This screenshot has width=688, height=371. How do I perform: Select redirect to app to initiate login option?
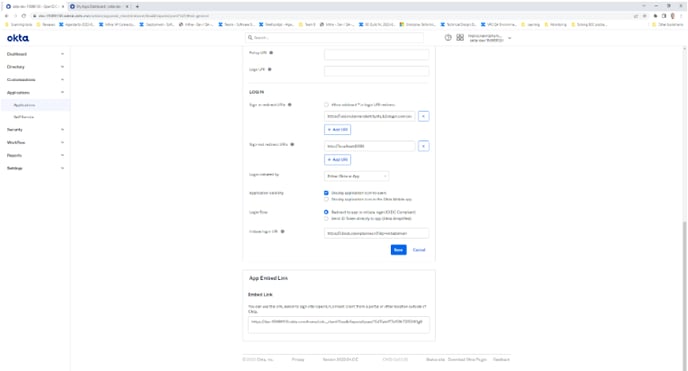(x=326, y=212)
